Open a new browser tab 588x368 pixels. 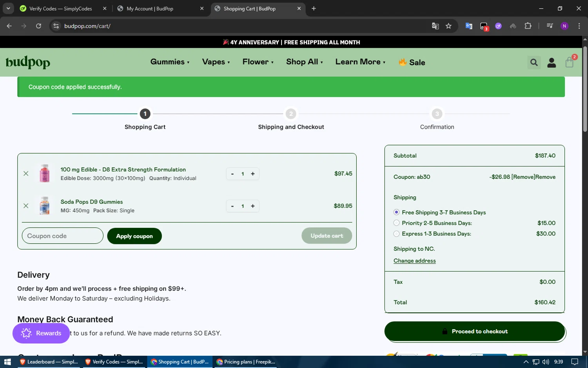point(314,8)
